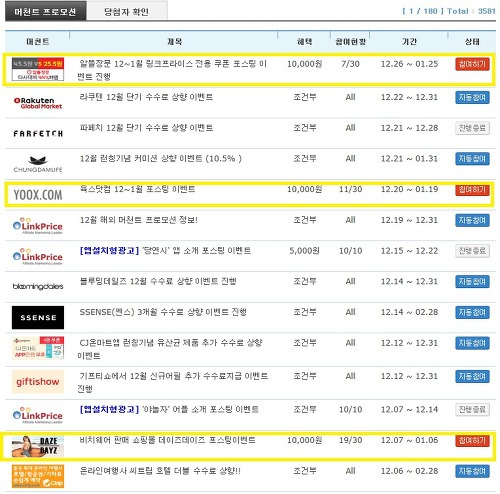The height and width of the screenshot is (494, 500).
Task: Open the DAZE DAYZ banner thumbnail
Action: click(x=38, y=446)
